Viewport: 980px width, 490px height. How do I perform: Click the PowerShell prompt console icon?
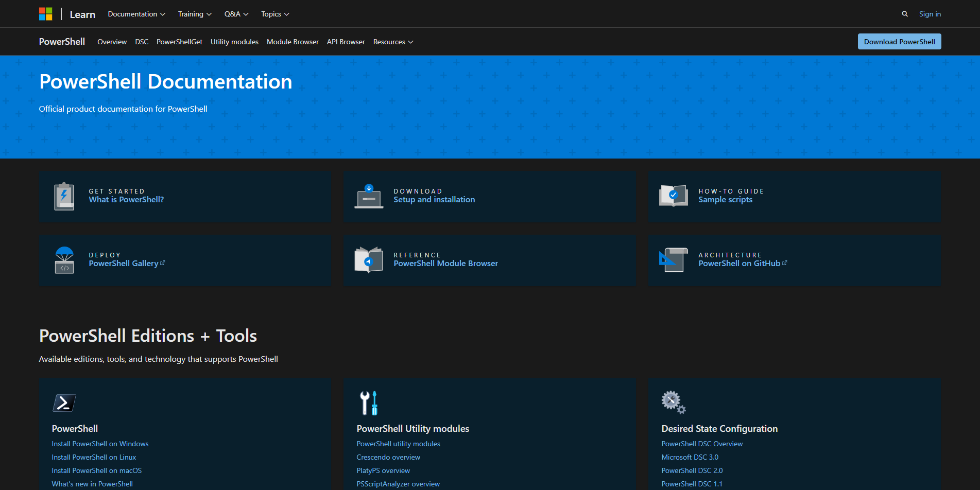(x=64, y=403)
